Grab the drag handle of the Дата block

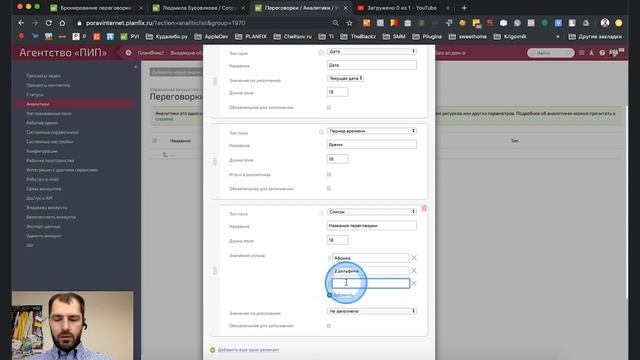click(215, 81)
